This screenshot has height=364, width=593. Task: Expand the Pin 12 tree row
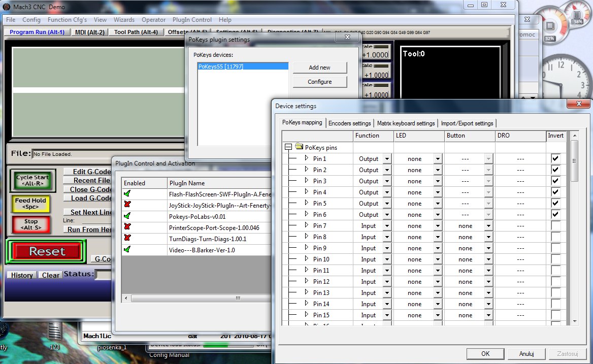306,281
